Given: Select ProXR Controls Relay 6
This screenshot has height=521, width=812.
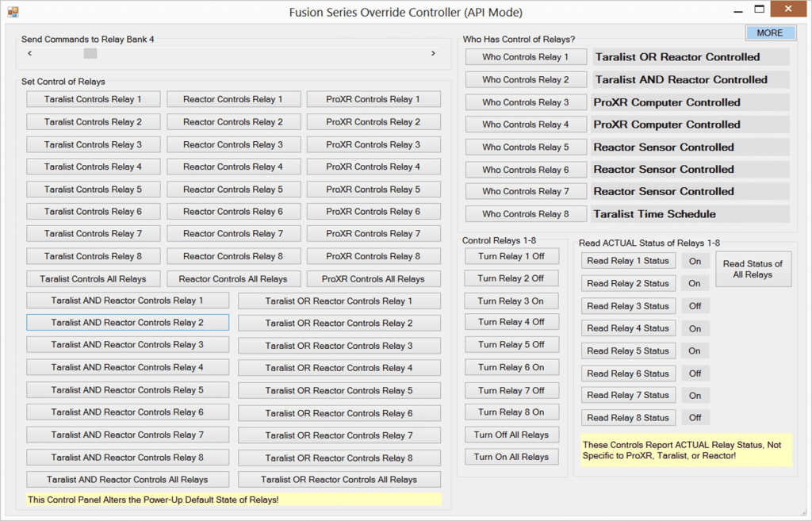Looking at the screenshot, I should click(x=373, y=212).
